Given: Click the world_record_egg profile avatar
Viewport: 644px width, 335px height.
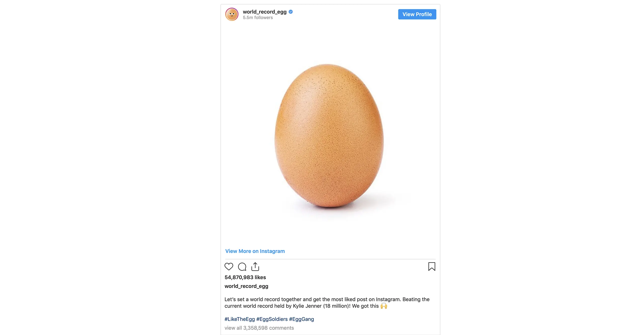Looking at the screenshot, I should tap(232, 14).
